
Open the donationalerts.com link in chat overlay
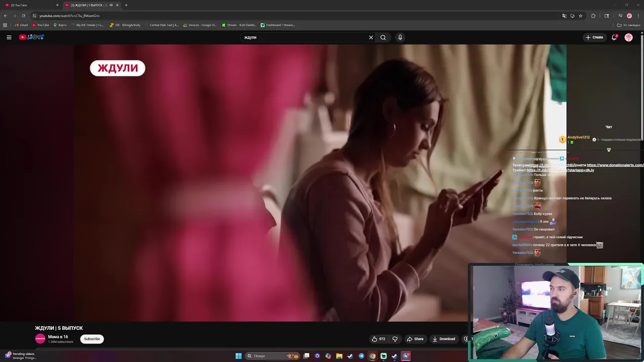pos(615,165)
